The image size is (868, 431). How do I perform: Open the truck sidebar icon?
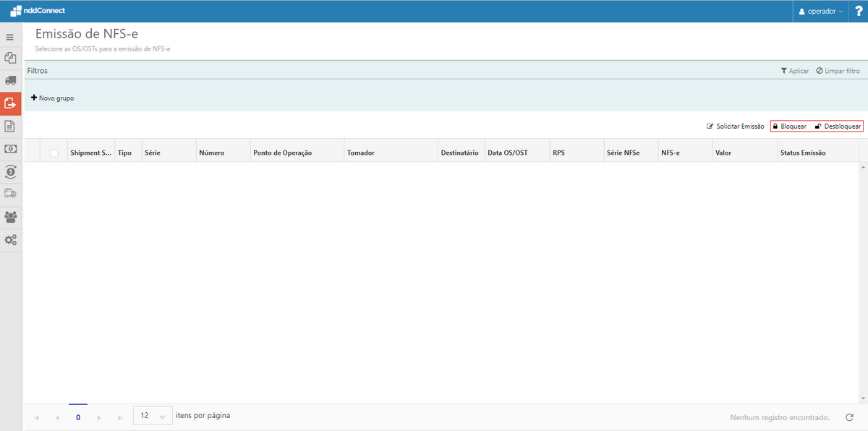click(x=10, y=80)
